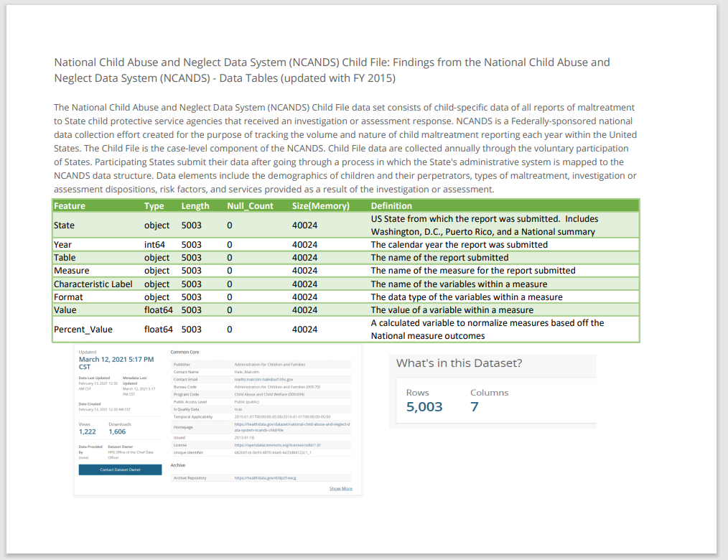Select the Percent_Value feature cell
Screen dimensions: 728x560
83,330
